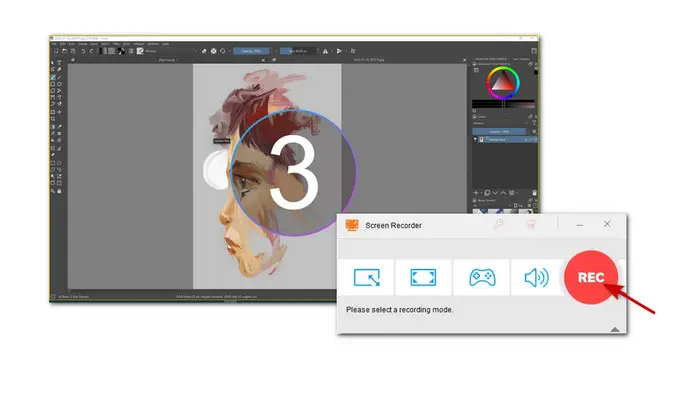Toggle preserve alpha icon in the toolbar
This screenshot has width=700, height=407.
(x=213, y=51)
